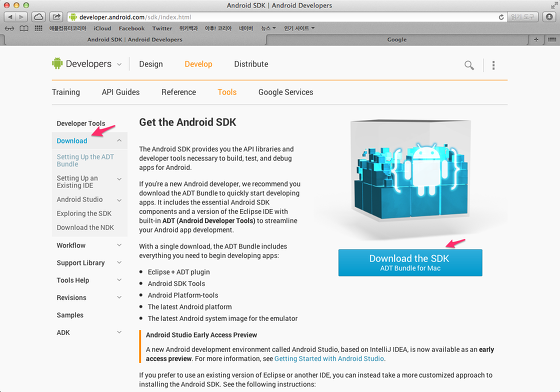Open the Google Services tab
The width and height of the screenshot is (560, 392).
286,92
